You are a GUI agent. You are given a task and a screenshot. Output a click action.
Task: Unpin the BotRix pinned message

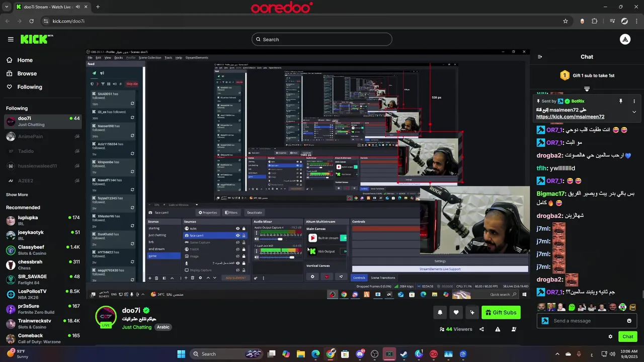click(x=621, y=101)
